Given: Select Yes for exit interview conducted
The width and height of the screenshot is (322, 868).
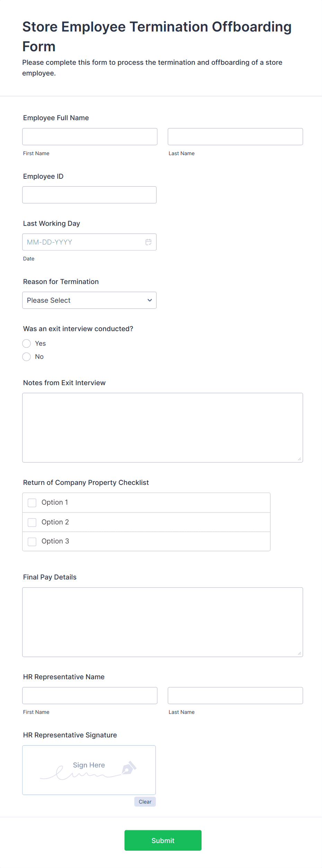Looking at the screenshot, I should (27, 344).
